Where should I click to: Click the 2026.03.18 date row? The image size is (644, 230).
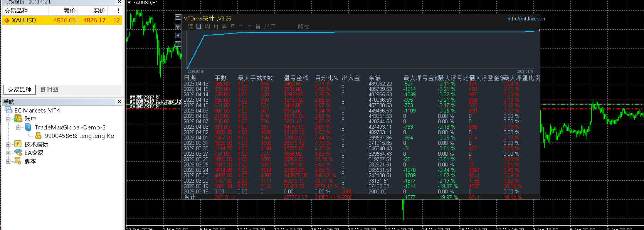[x=196, y=191]
